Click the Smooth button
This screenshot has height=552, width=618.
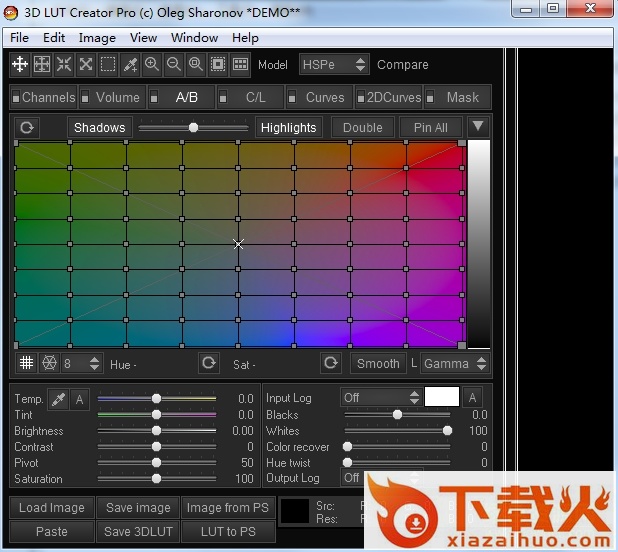(378, 363)
